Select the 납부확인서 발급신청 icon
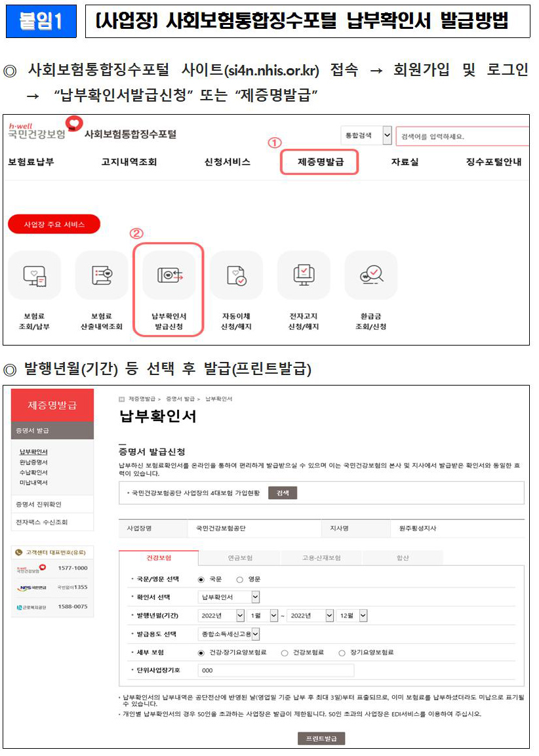Screen dimensions: 539x756 [x=169, y=275]
